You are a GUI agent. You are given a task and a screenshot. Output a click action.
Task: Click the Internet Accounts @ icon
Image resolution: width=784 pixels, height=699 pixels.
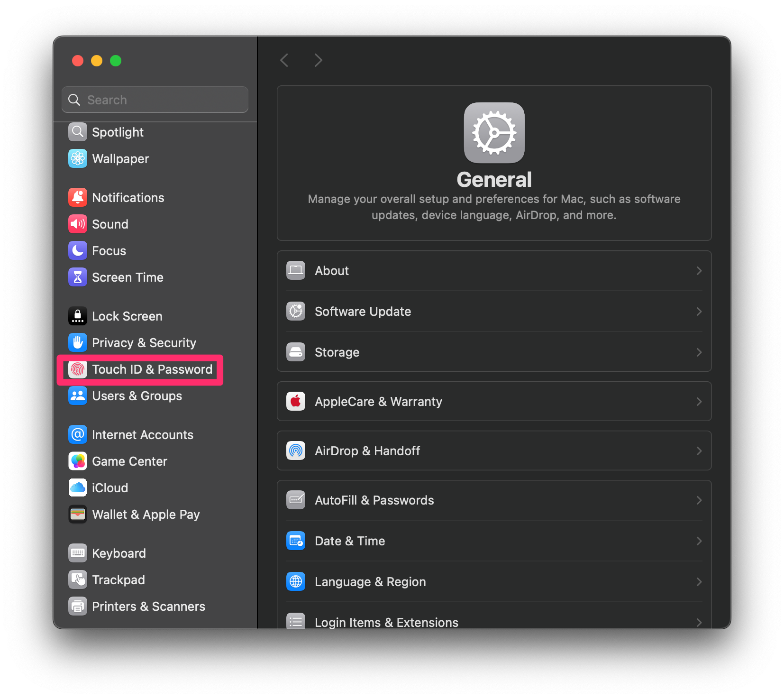[78, 434]
